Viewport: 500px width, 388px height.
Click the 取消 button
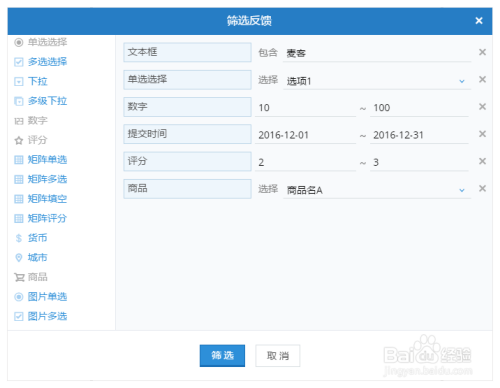[x=278, y=356]
